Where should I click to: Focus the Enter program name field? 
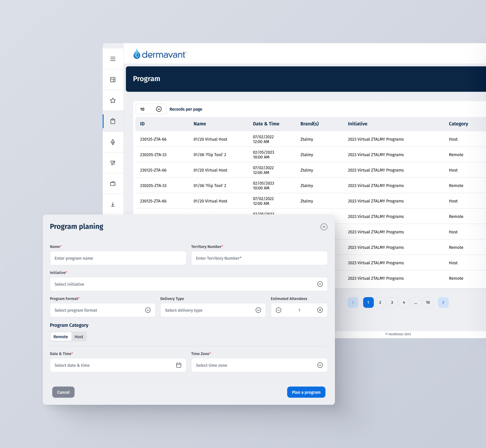point(118,258)
